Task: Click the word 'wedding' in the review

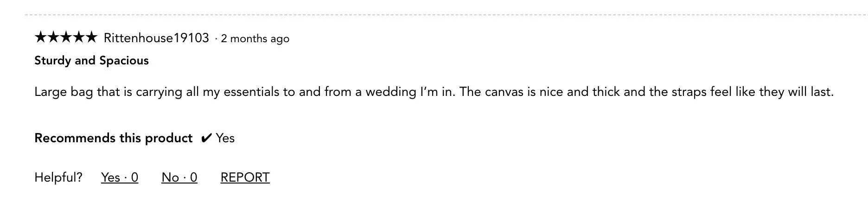Action: tap(391, 92)
